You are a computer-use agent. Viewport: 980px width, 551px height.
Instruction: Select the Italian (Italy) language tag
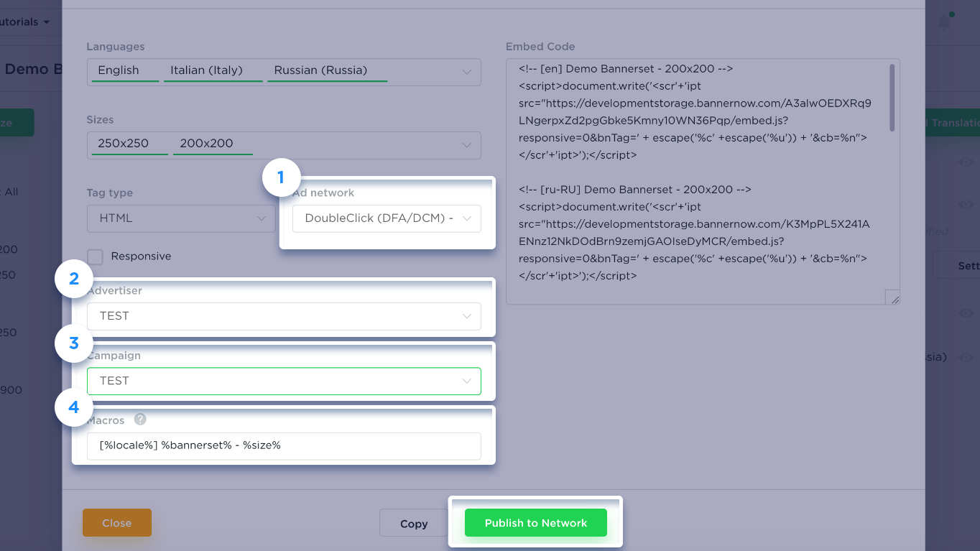(213, 71)
